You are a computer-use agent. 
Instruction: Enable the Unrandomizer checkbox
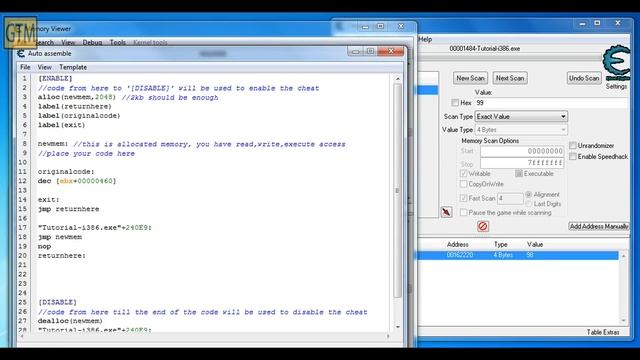pos(573,145)
